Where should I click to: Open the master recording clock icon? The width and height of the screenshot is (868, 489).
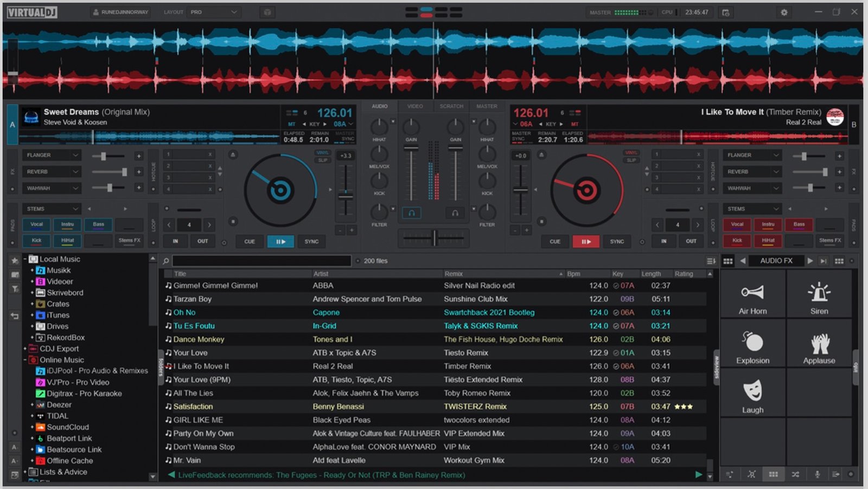[x=726, y=12]
